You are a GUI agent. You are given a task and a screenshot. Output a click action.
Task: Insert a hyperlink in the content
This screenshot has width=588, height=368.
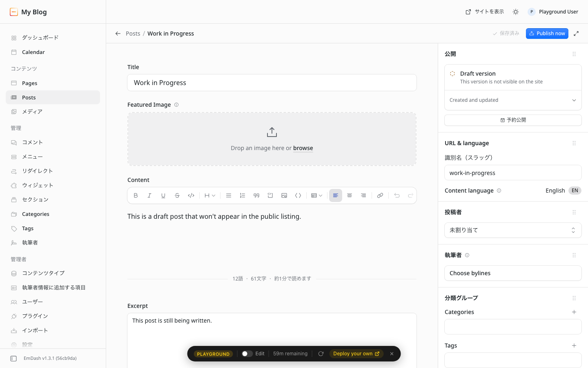380,195
